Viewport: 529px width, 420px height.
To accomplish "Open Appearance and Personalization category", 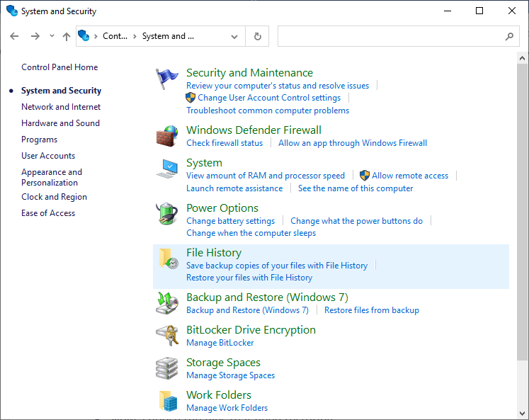I will pos(52,178).
